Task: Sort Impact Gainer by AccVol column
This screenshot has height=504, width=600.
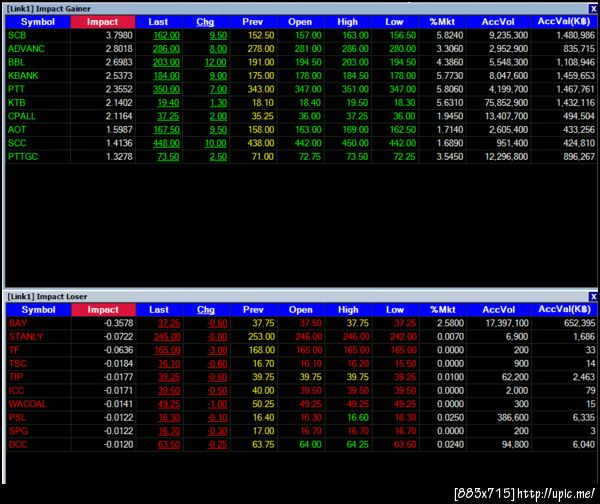Action: [x=498, y=22]
